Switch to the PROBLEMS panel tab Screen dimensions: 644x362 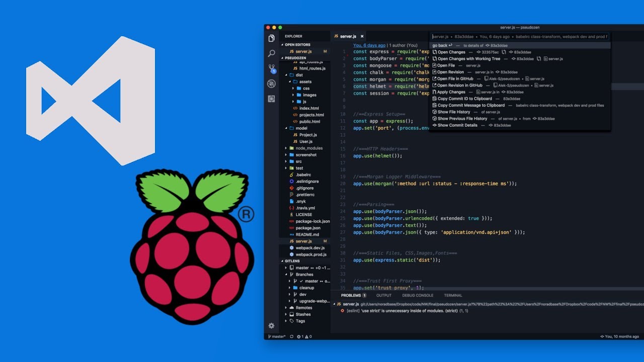[x=354, y=295]
